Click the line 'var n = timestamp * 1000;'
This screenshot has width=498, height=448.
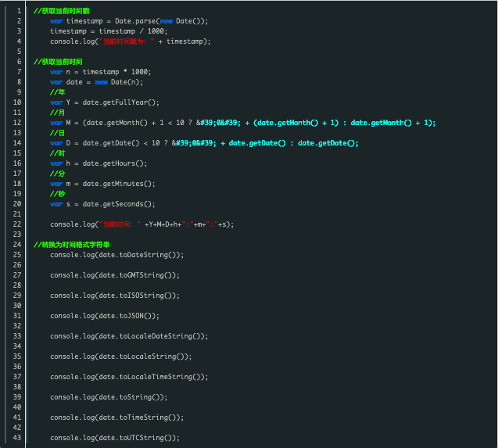click(x=100, y=72)
